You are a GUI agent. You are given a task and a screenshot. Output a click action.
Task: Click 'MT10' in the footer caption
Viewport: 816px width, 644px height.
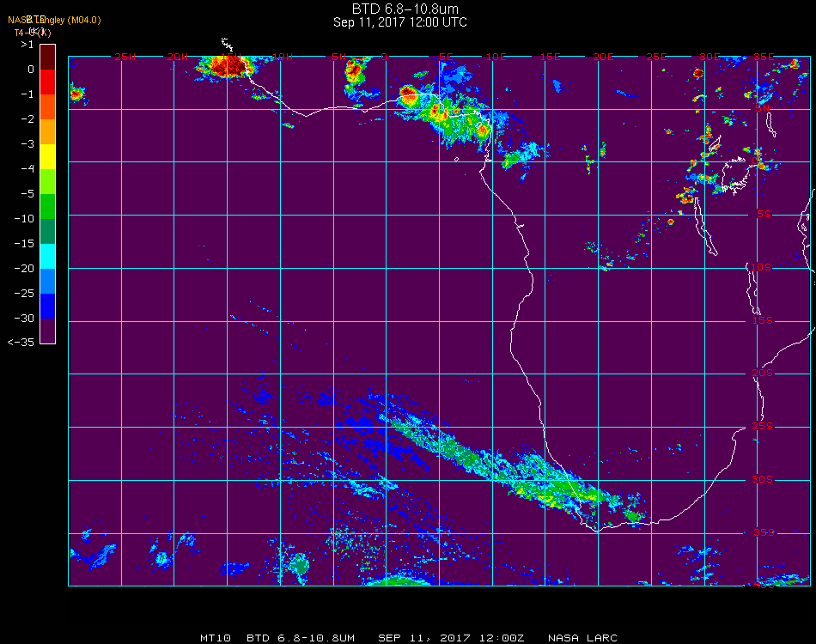216,638
